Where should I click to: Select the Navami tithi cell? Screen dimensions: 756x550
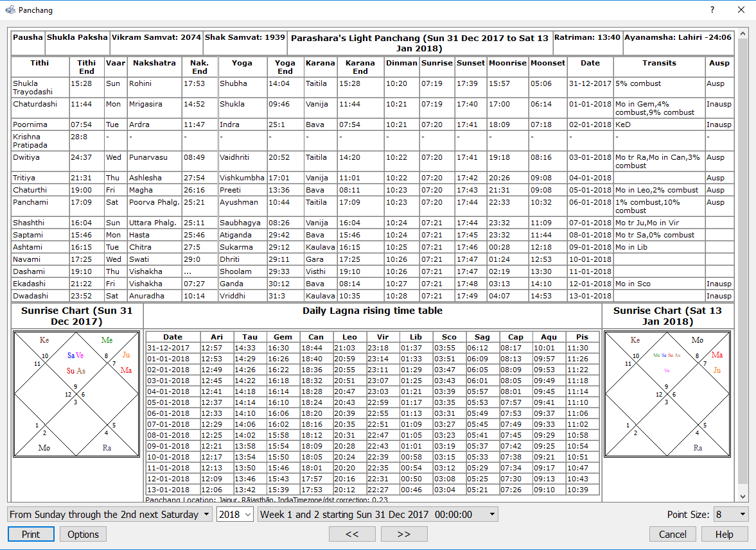(x=40, y=259)
